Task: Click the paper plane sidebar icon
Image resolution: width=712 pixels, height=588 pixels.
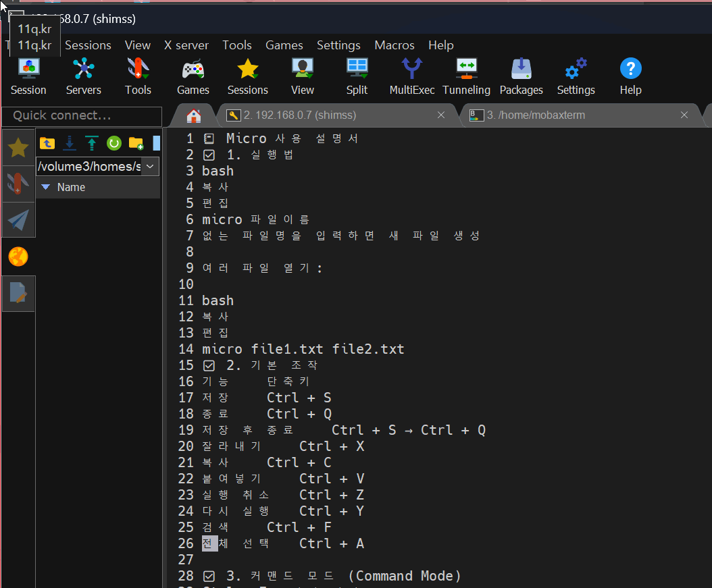Action: [x=18, y=220]
